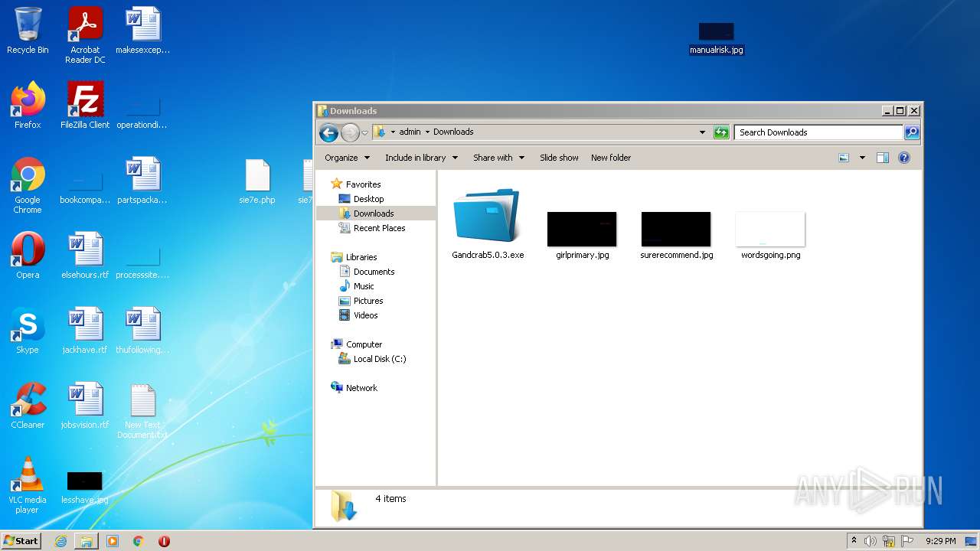Select elsehours.rtf on the desktop

(x=85, y=256)
